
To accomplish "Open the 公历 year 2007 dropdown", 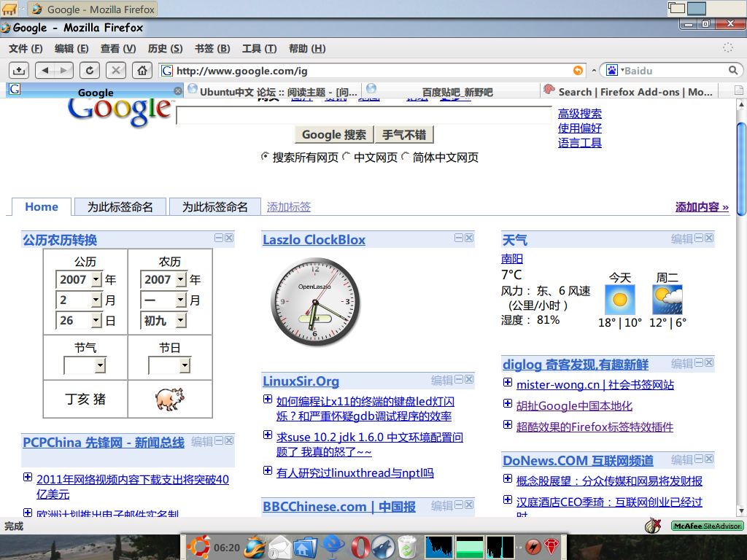I will click(x=79, y=279).
